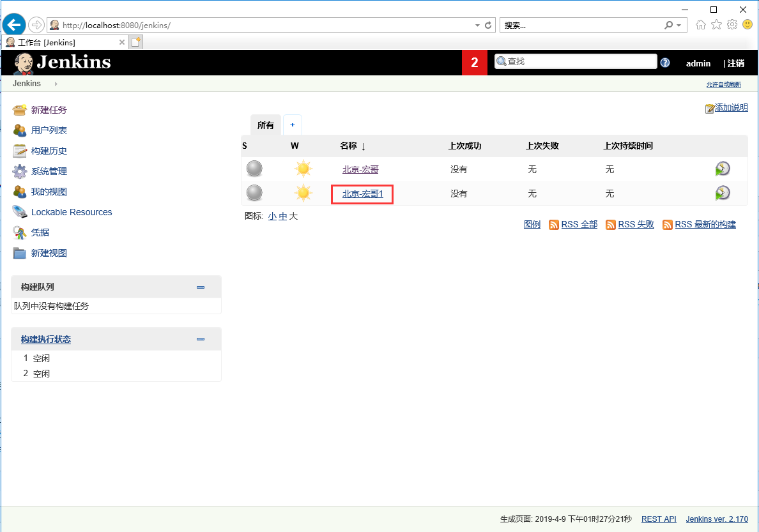Click the sunny weather icon for 北京-宏哥1
This screenshot has height=532, width=759.
click(x=303, y=193)
